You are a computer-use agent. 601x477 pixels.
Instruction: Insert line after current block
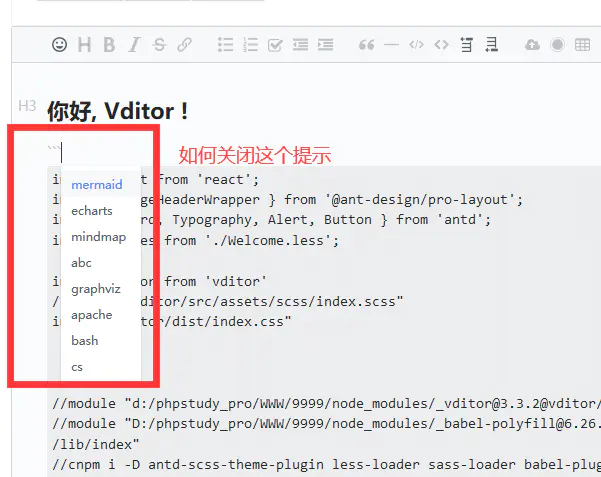pyautogui.click(x=491, y=45)
